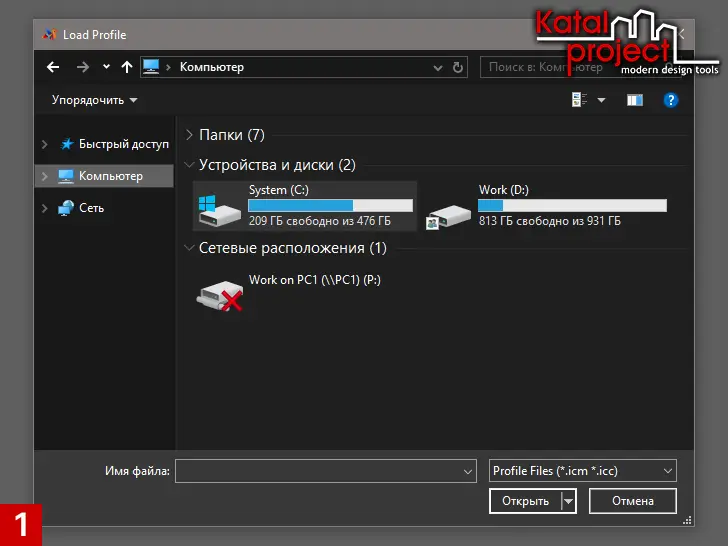Toggle the preview pane

pos(635,100)
